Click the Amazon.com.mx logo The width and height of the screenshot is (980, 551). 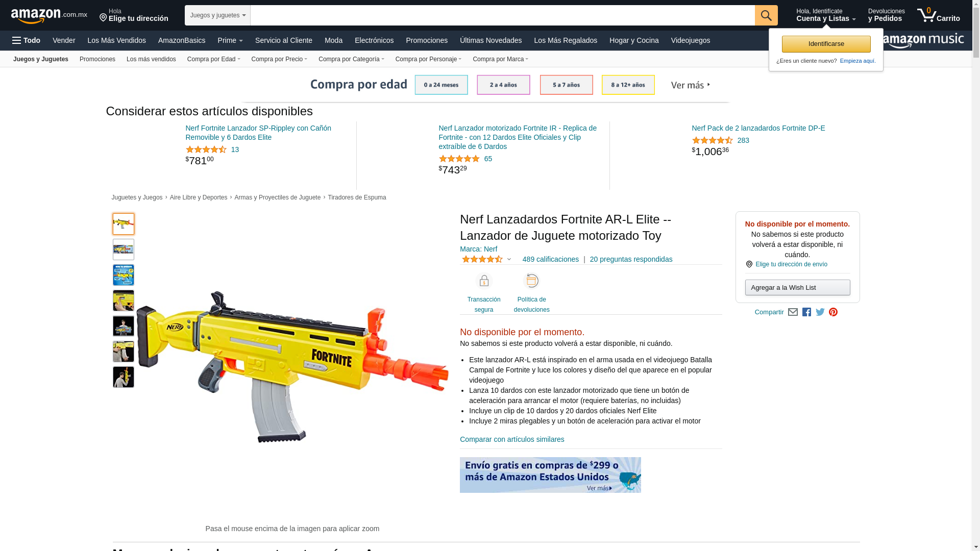tap(49, 16)
